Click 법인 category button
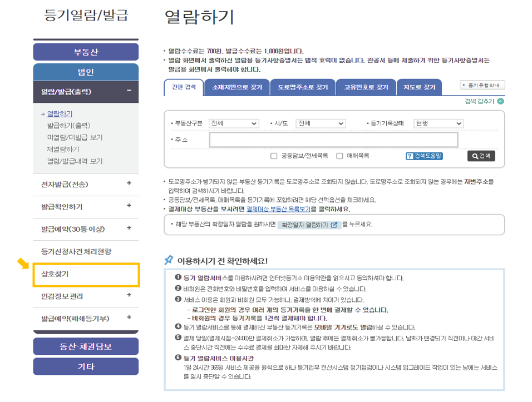Screen dimensions: 532x402 click(86, 72)
